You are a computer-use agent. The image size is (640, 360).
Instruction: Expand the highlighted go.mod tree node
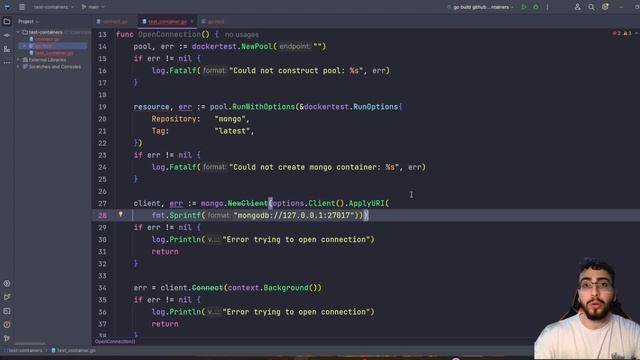[24, 46]
